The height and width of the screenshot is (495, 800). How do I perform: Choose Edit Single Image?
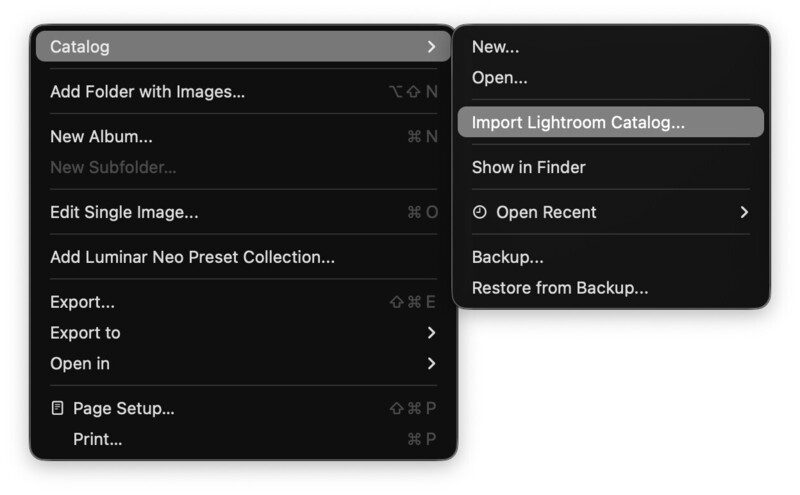[243, 212]
